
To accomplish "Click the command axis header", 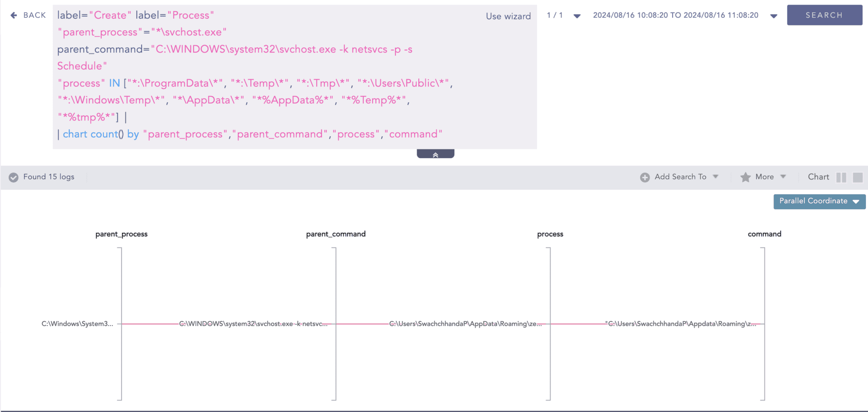I will pos(764,234).
